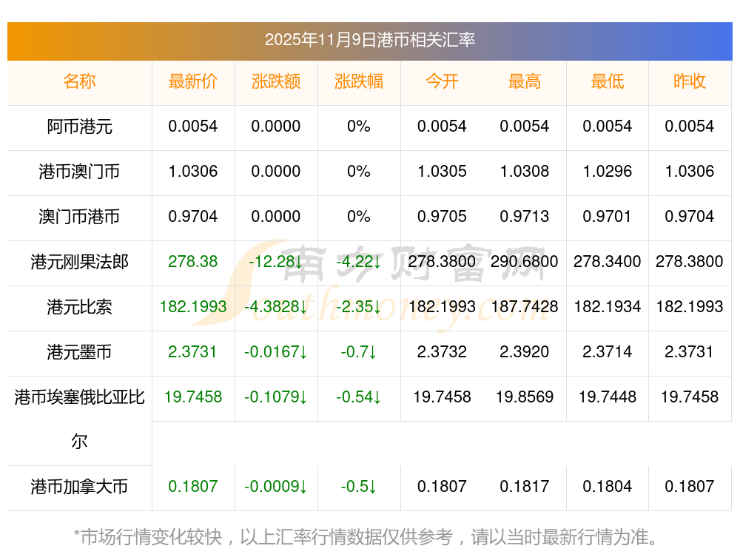Click the 最高 column header
Image resolution: width=740 pixels, height=560 pixels.
coord(525,81)
